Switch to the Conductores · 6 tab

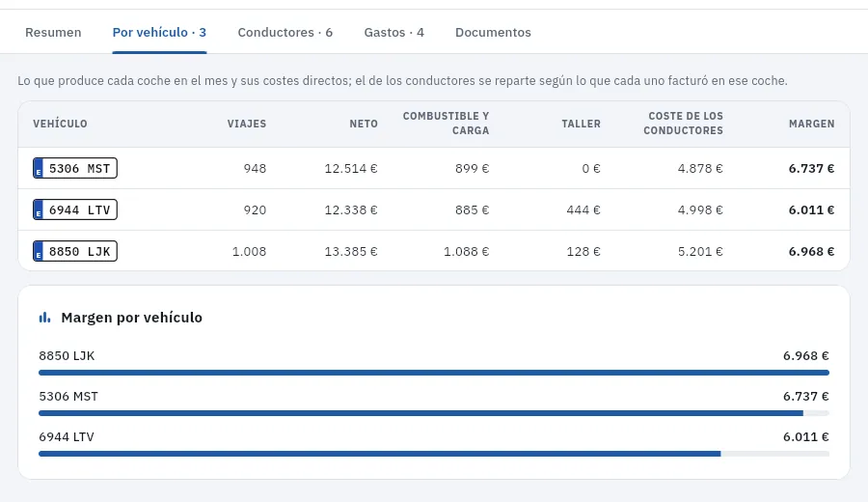285,32
